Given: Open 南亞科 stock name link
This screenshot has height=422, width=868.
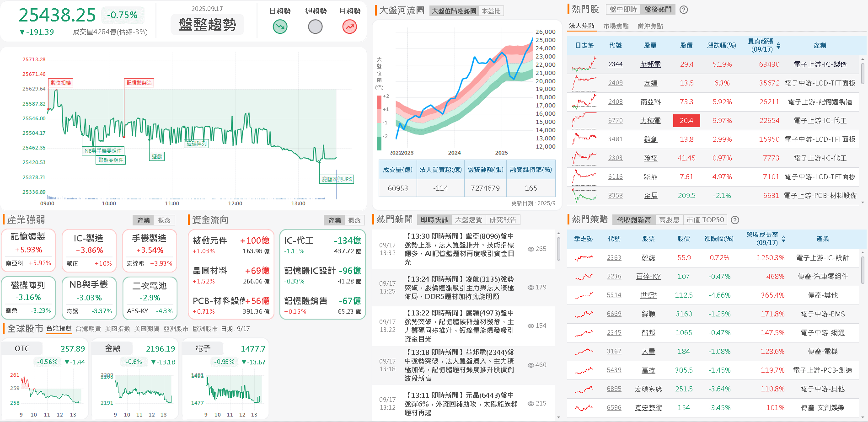Looking at the screenshot, I should (x=650, y=102).
